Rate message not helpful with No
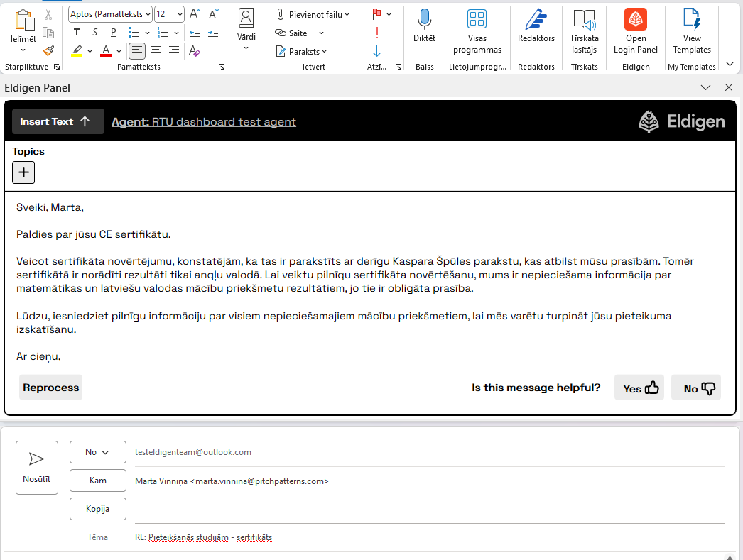Screen dimensions: 743x560 [x=696, y=388]
